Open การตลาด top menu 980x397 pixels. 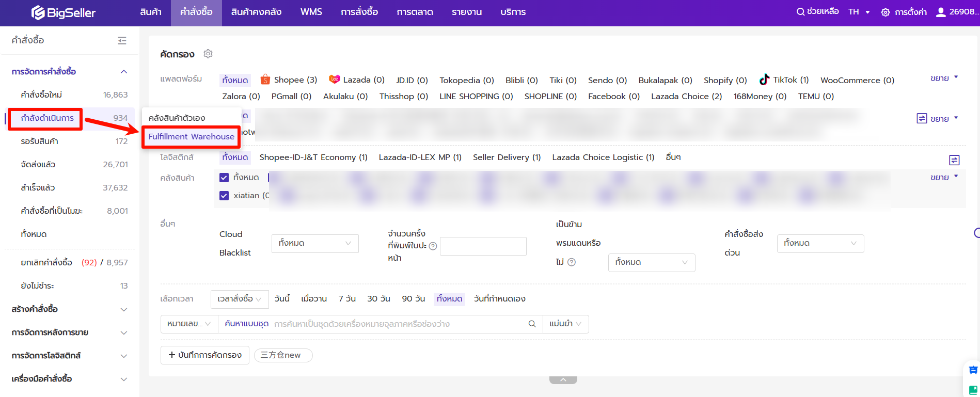pyautogui.click(x=415, y=12)
